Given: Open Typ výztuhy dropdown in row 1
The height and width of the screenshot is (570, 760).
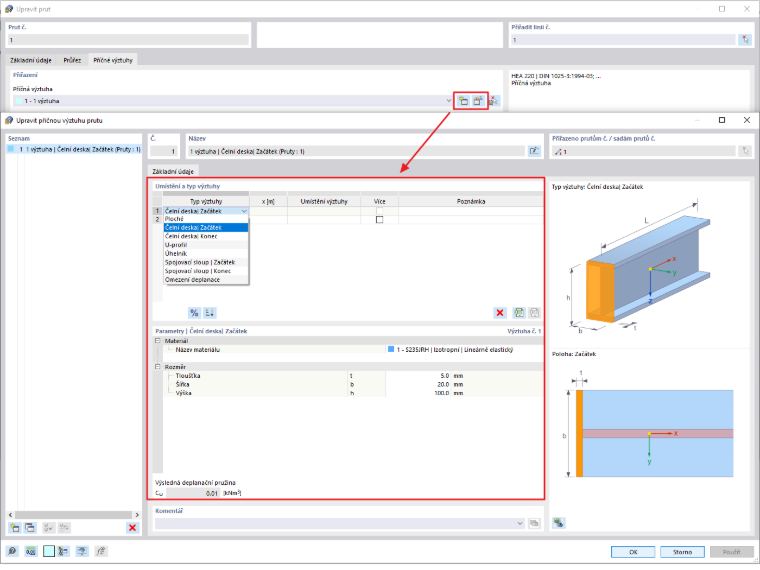Looking at the screenshot, I should coord(244,211).
